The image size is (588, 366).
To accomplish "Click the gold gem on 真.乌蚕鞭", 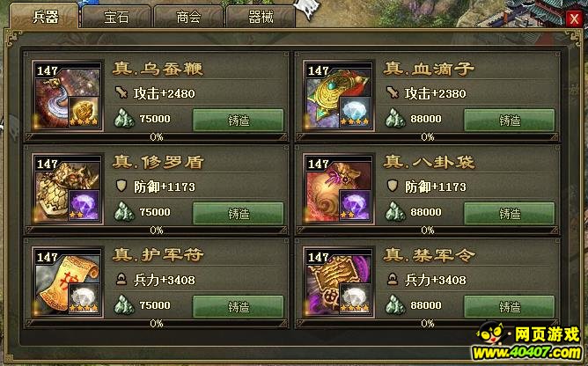I will (x=84, y=112).
